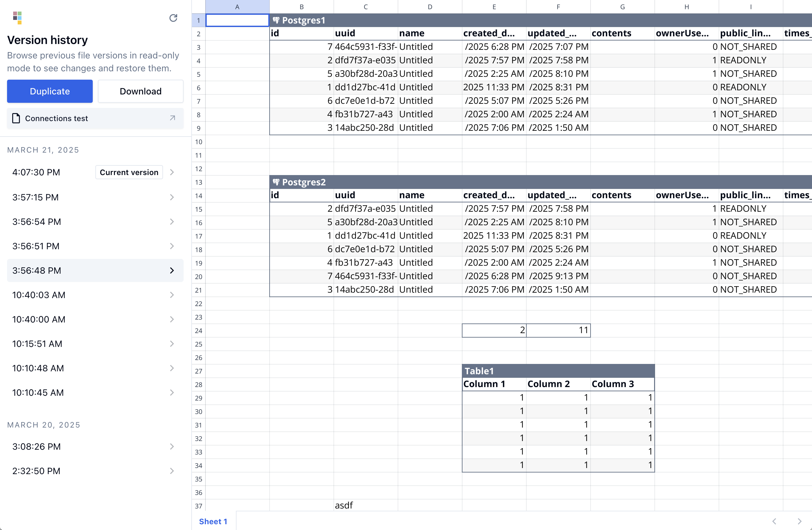Expand the 4:07:30 PM current version chevron

[172, 172]
